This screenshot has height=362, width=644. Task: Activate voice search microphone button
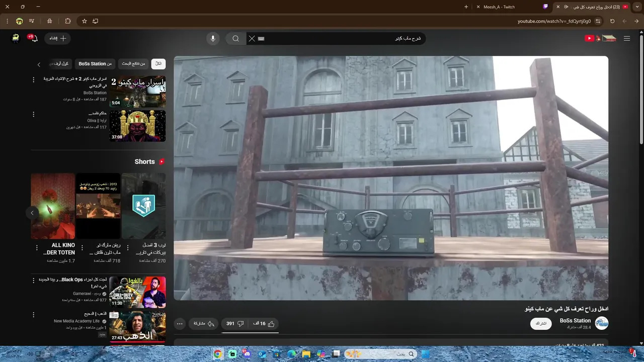pos(213,38)
